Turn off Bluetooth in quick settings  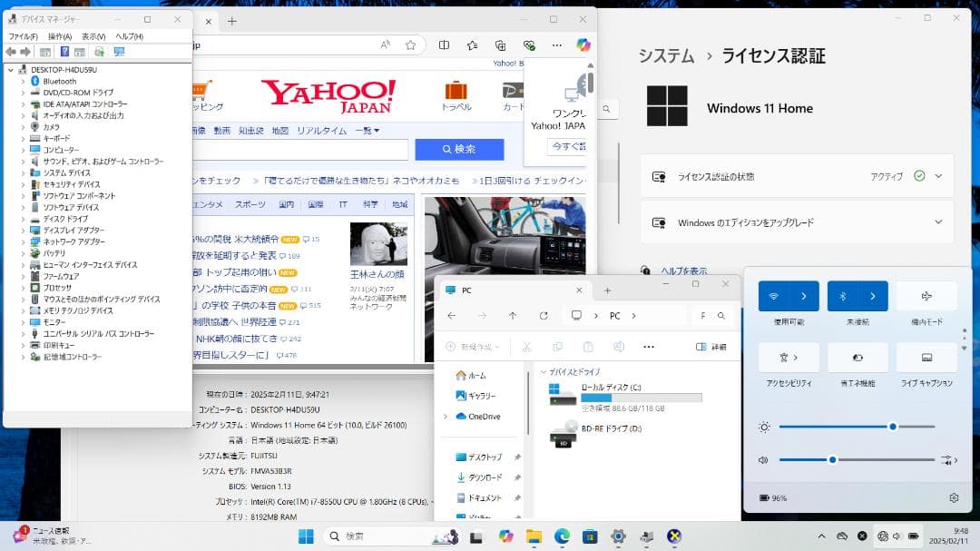(842, 296)
